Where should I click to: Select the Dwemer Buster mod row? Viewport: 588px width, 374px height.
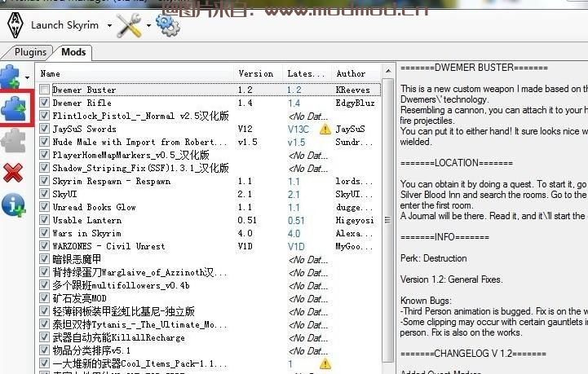tap(210, 90)
